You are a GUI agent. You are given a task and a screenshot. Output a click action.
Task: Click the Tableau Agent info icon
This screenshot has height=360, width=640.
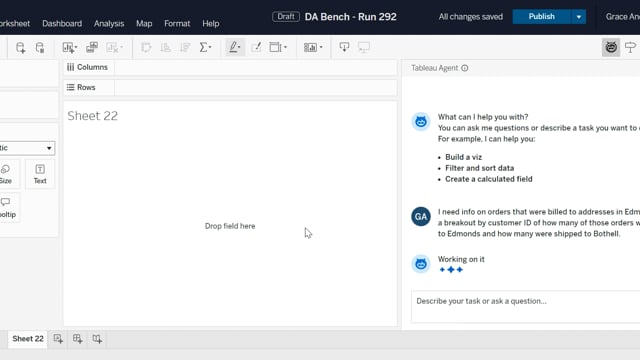click(x=464, y=68)
